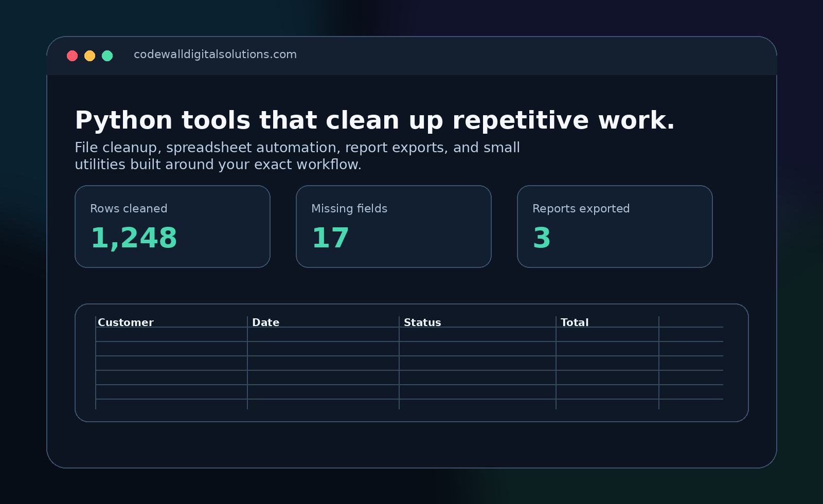Click the Date column header
Image resolution: width=823 pixels, height=504 pixels.
(x=265, y=322)
